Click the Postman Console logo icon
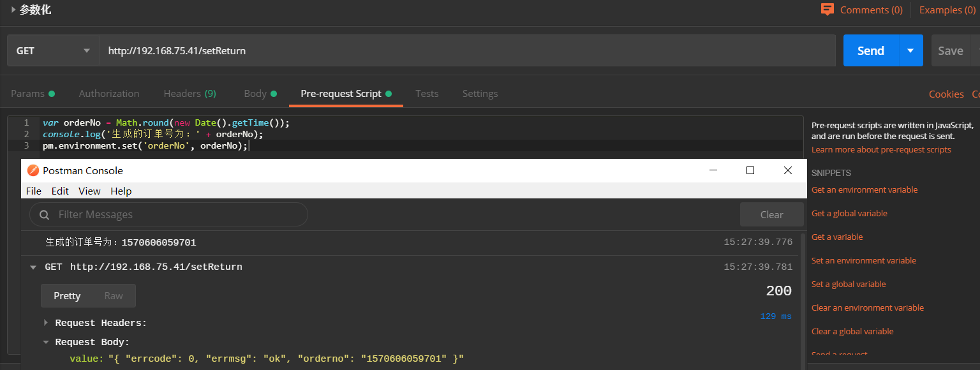The height and width of the screenshot is (370, 980). click(33, 170)
